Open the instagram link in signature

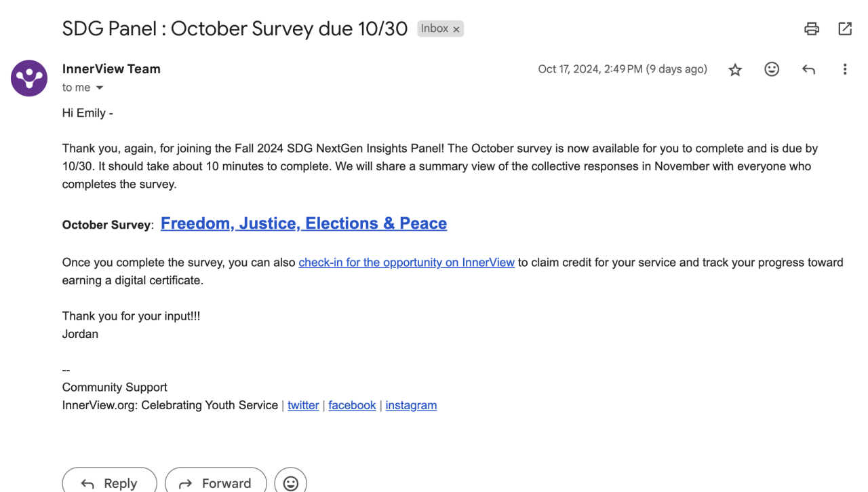pos(411,405)
